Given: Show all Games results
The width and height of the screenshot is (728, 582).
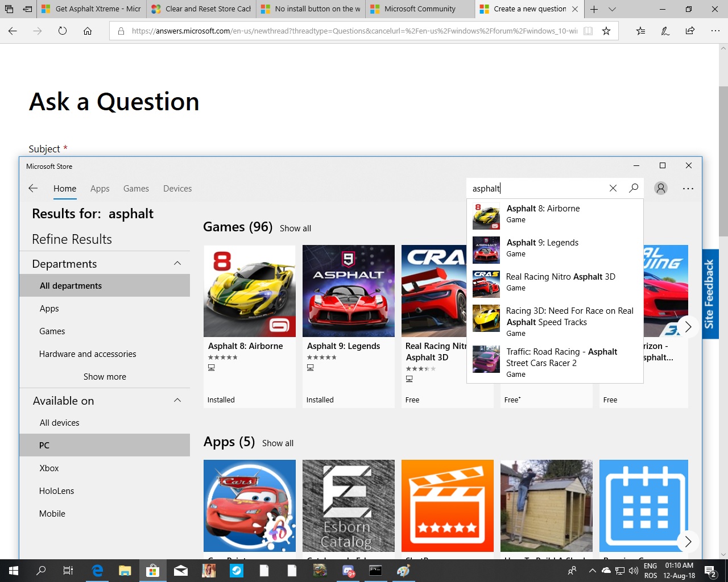Looking at the screenshot, I should (295, 228).
